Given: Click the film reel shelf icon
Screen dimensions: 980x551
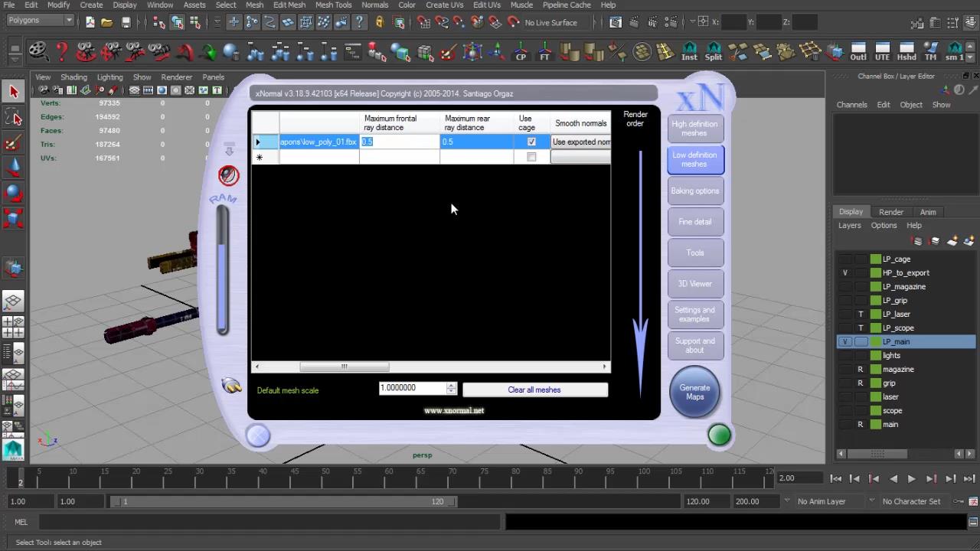Looking at the screenshot, I should 38,52.
